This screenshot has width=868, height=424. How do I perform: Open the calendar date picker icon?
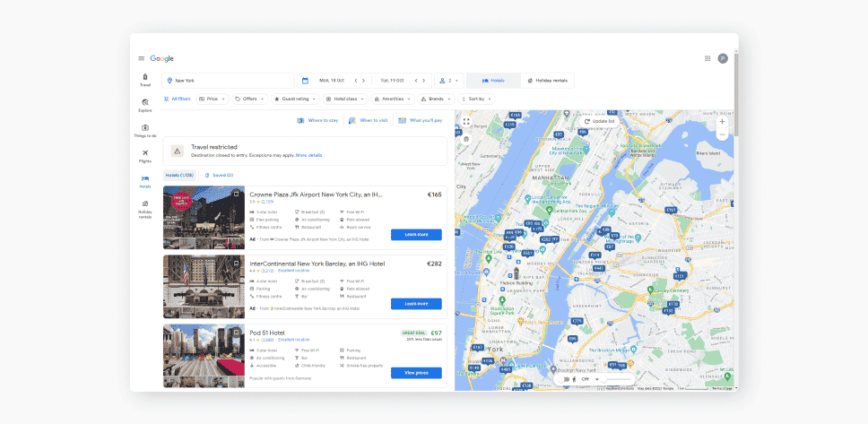coord(305,81)
